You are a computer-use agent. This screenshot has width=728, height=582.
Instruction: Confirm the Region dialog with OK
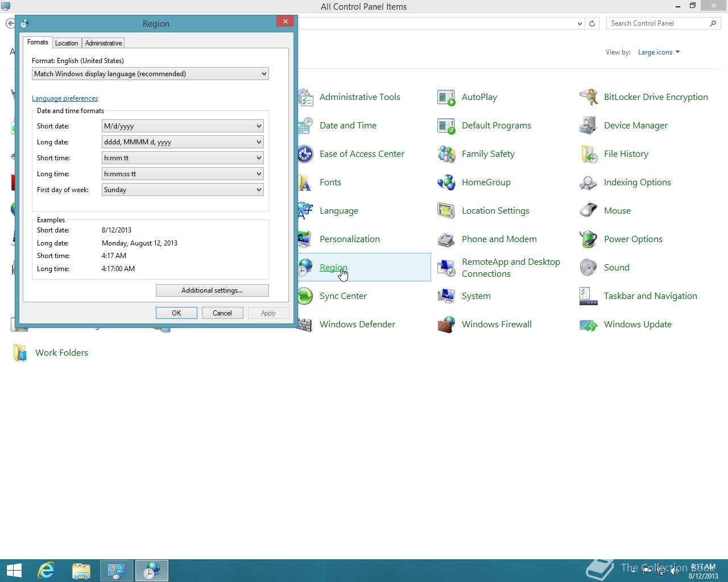[x=176, y=313]
